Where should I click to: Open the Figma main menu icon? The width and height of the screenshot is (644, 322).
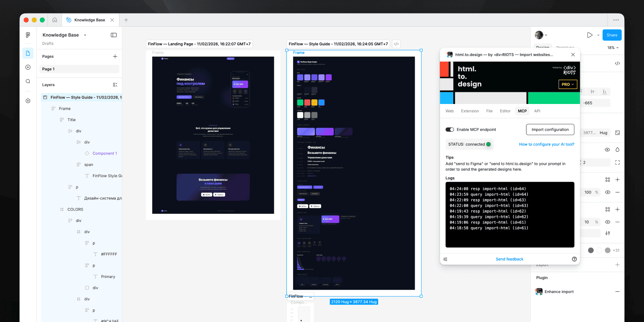(28, 35)
